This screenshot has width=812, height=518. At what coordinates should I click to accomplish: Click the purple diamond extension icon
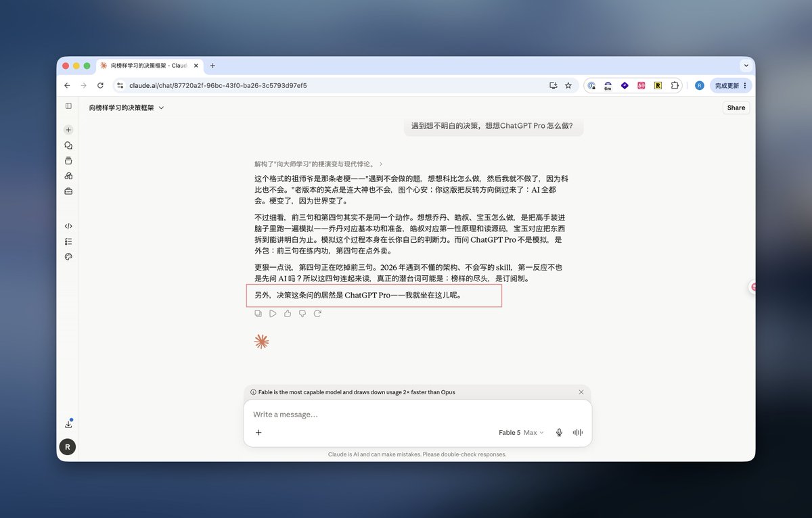625,86
